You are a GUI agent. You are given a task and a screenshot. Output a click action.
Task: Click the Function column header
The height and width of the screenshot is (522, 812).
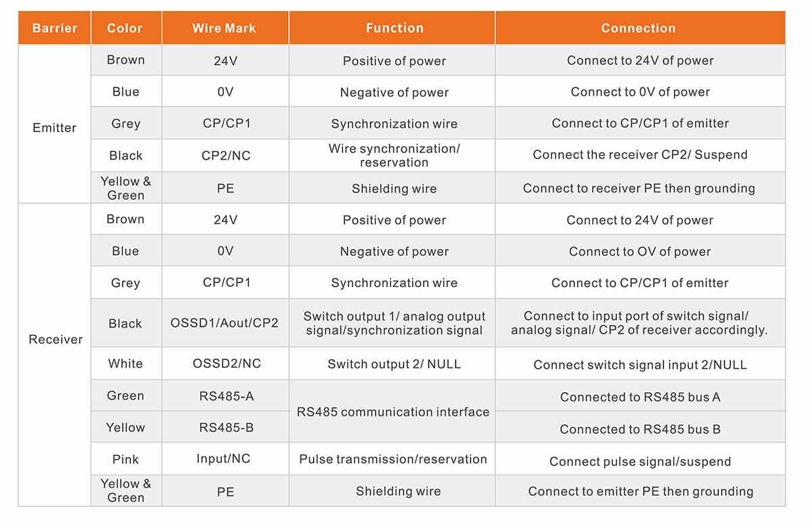pos(394,28)
